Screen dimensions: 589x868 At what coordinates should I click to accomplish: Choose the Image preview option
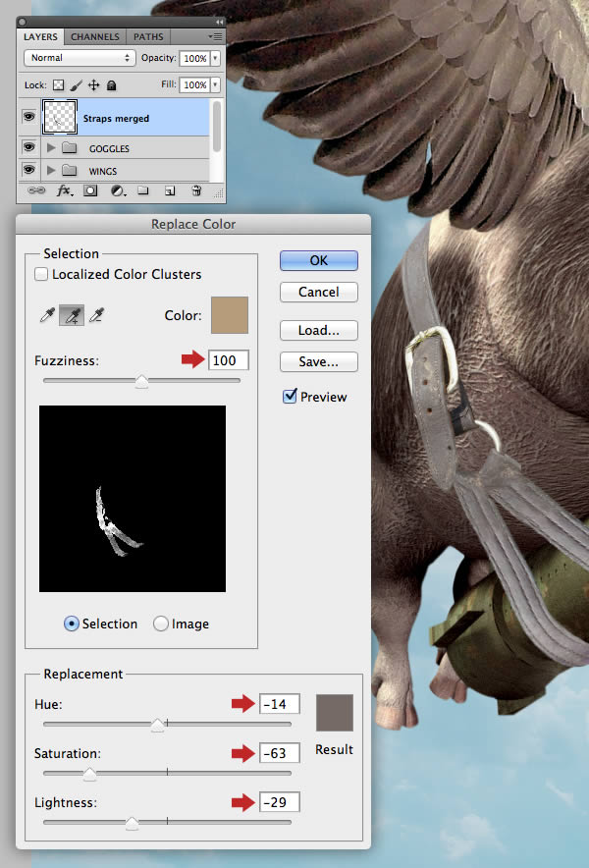click(x=161, y=624)
